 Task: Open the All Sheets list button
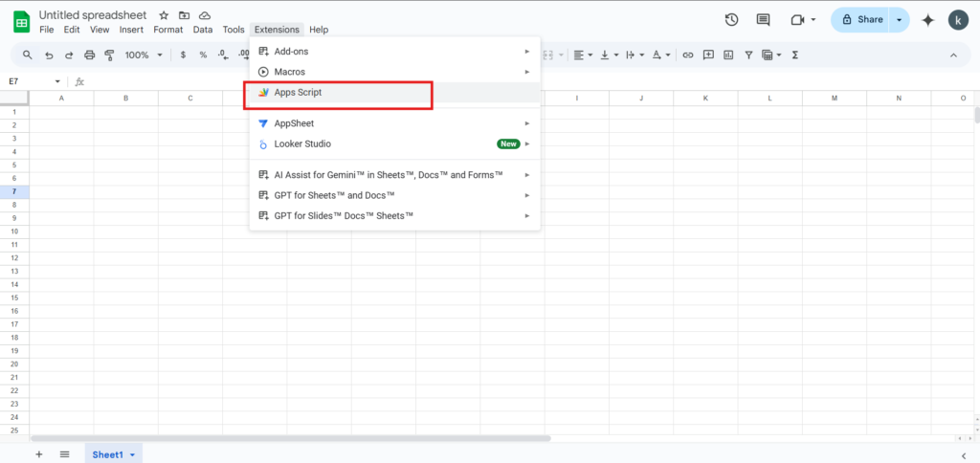click(x=64, y=455)
